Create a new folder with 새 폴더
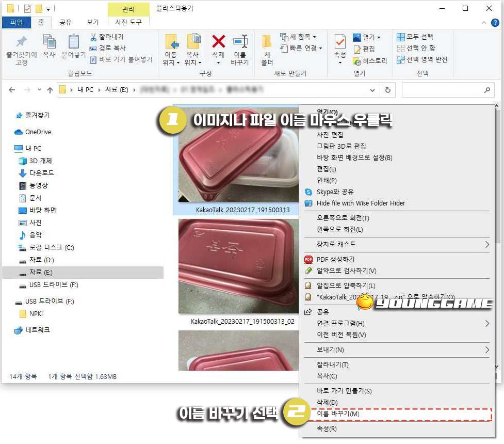This screenshot has width=504, height=444. (x=267, y=50)
